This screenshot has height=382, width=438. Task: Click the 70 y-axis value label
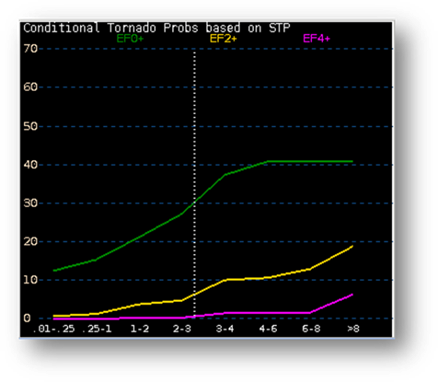coord(30,49)
